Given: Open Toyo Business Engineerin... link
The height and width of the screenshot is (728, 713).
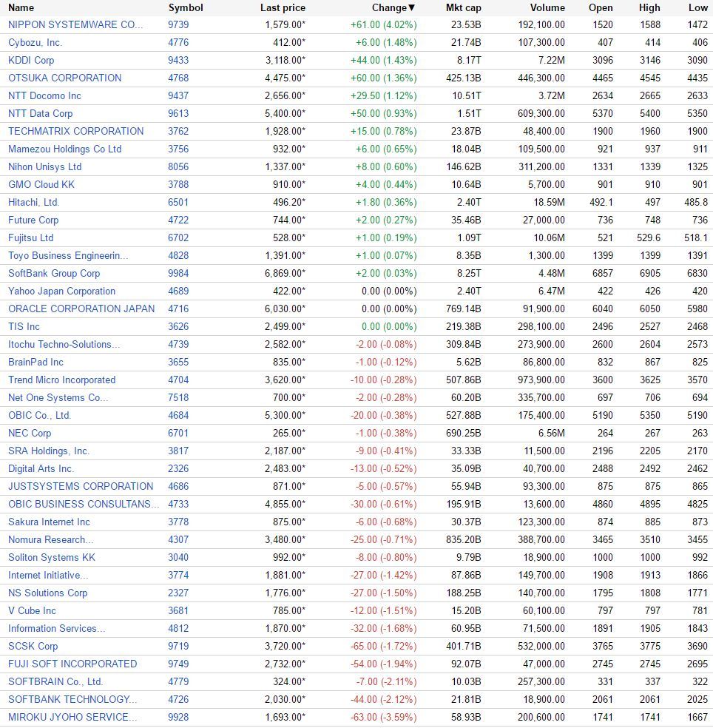Looking at the screenshot, I should pyautogui.click(x=68, y=255).
